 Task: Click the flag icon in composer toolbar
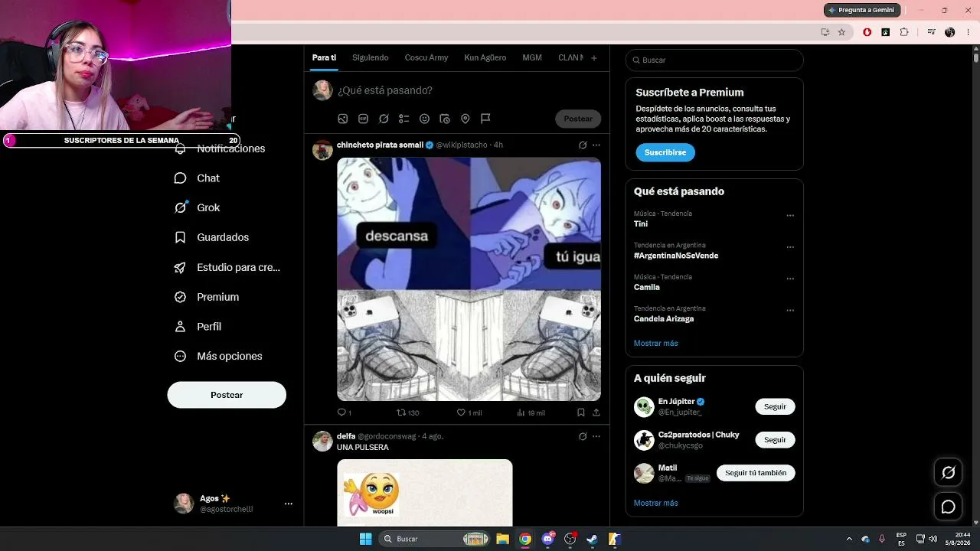tap(485, 119)
